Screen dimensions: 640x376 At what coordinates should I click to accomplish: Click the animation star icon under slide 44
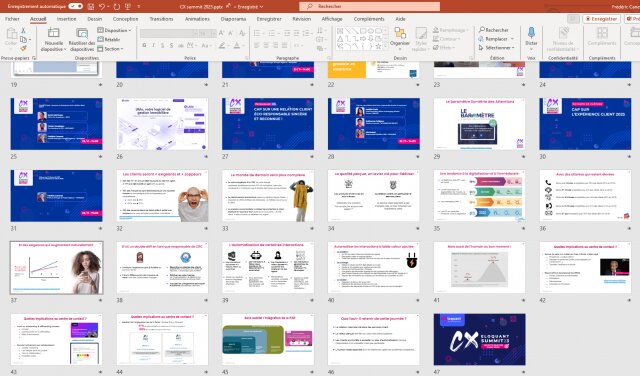click(206, 372)
